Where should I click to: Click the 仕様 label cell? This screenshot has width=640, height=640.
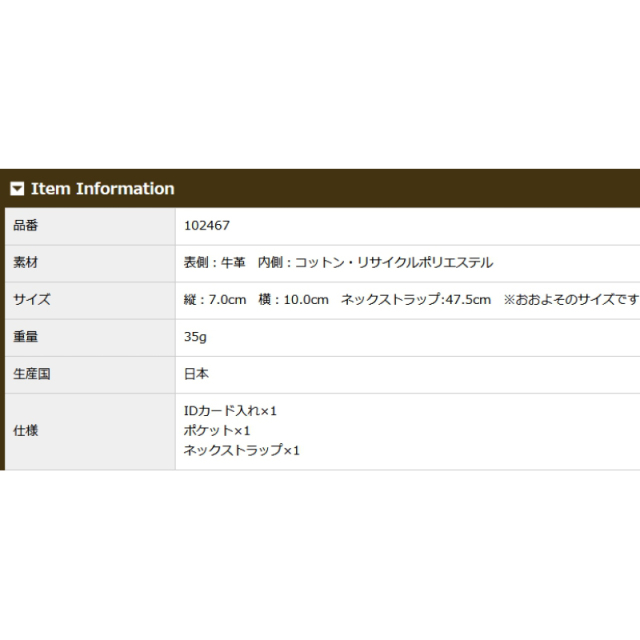(90, 431)
